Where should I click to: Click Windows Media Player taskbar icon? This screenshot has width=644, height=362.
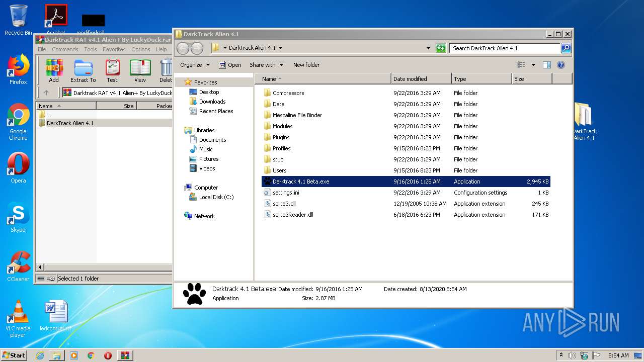(x=74, y=355)
